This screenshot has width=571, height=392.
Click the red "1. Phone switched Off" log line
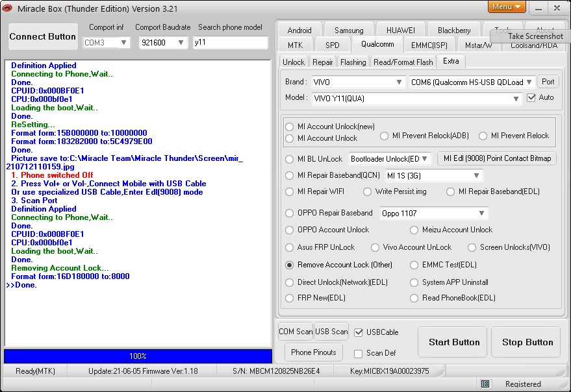tap(52, 175)
